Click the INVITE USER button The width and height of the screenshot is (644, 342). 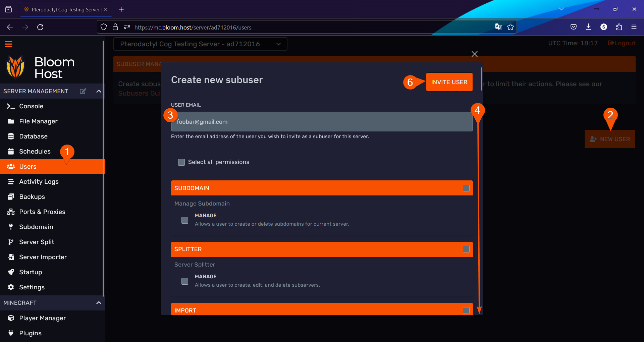click(x=449, y=82)
